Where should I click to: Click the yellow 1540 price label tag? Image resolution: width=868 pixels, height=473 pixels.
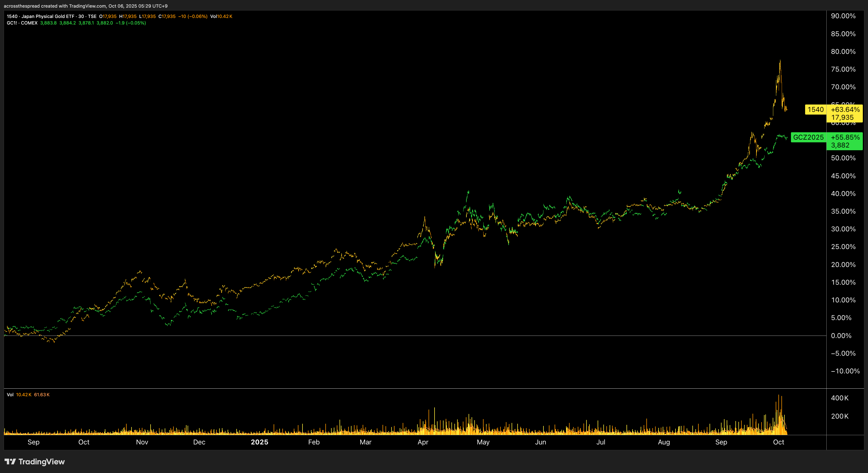pos(815,109)
